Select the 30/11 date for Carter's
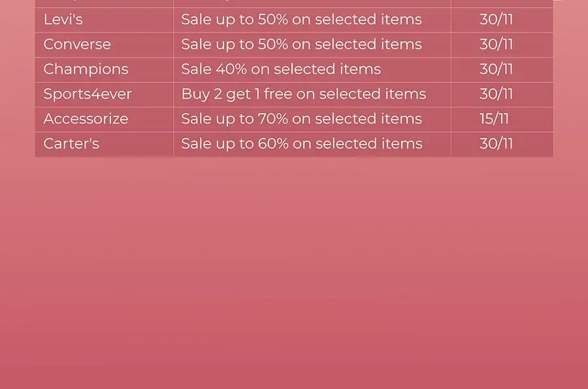 click(496, 144)
